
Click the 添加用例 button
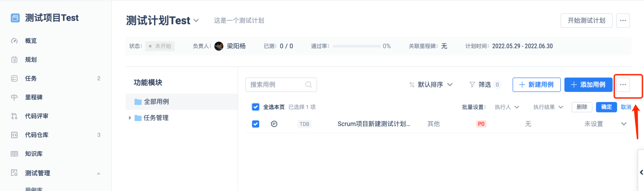[x=588, y=85]
